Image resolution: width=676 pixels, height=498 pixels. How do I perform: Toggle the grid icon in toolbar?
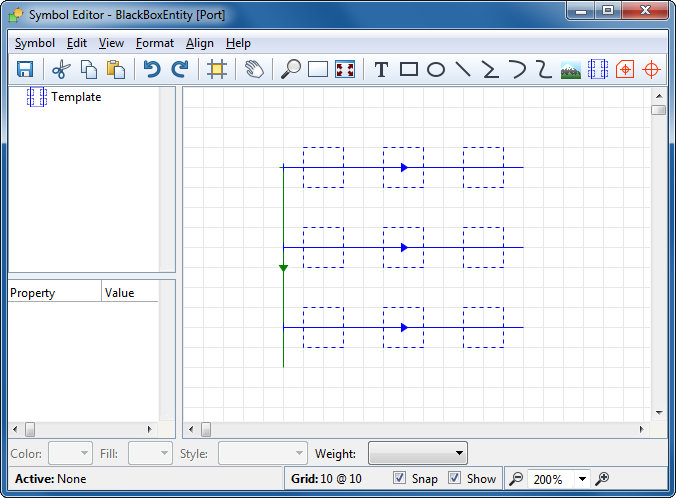pos(216,69)
